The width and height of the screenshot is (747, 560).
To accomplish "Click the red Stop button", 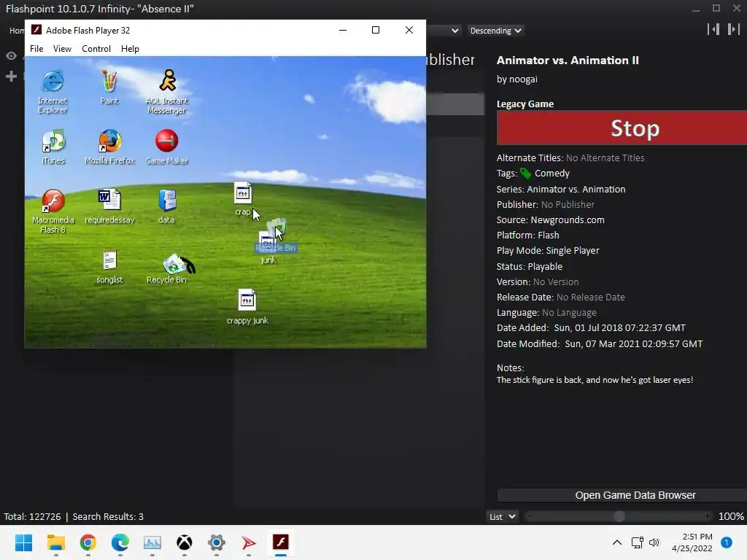I will coord(622,128).
